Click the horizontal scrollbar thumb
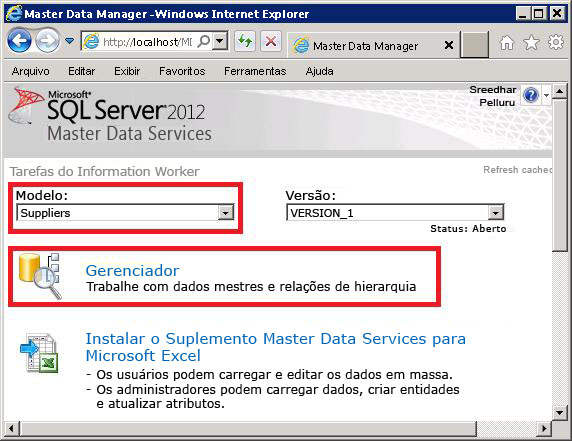This screenshot has width=572, height=441. tap(248, 428)
